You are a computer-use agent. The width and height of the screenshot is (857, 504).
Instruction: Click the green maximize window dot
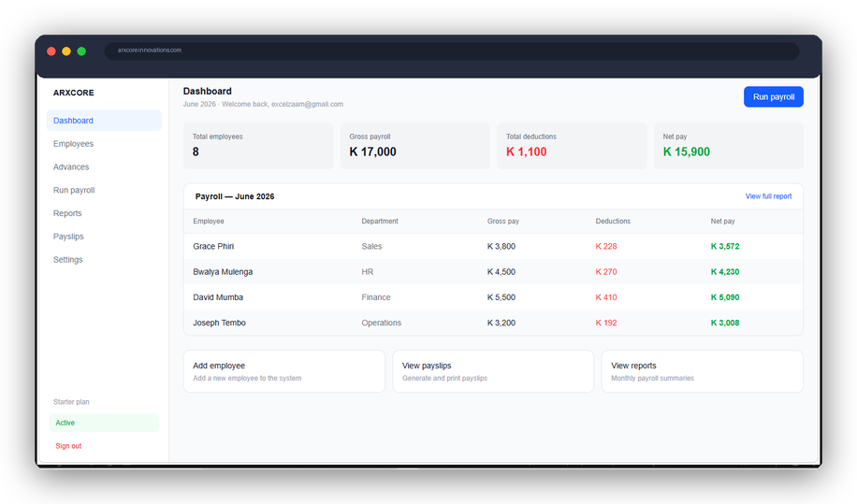(81, 51)
